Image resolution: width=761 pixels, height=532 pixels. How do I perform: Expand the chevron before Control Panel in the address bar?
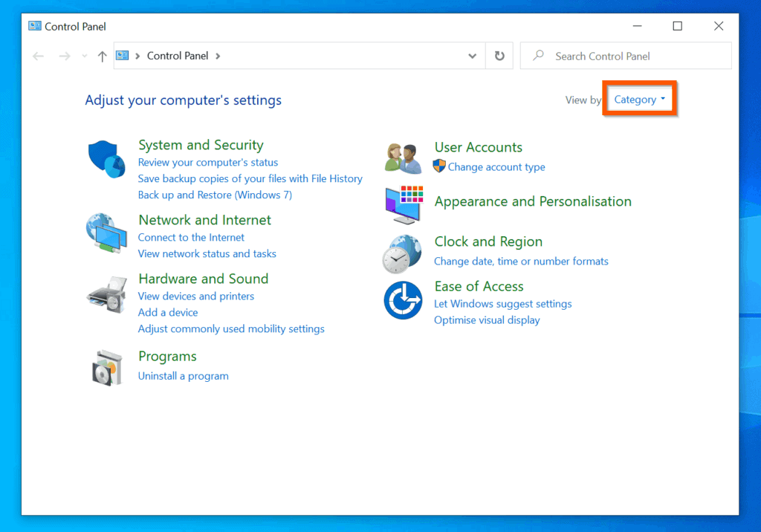coord(137,56)
